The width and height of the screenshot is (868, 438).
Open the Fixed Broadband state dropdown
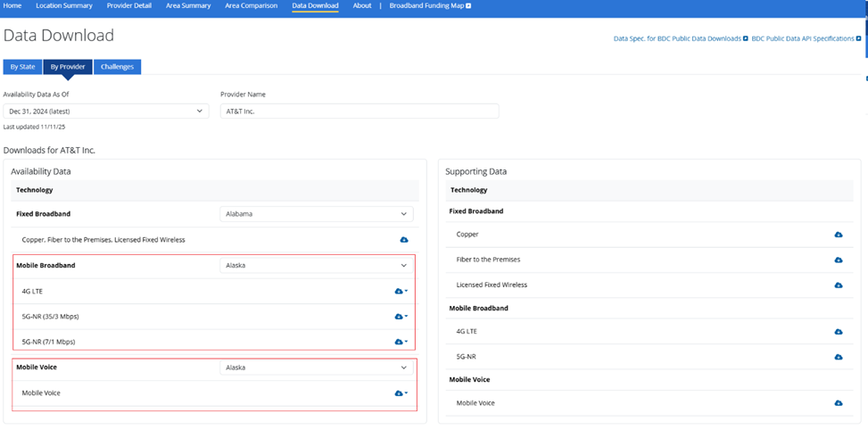(316, 214)
